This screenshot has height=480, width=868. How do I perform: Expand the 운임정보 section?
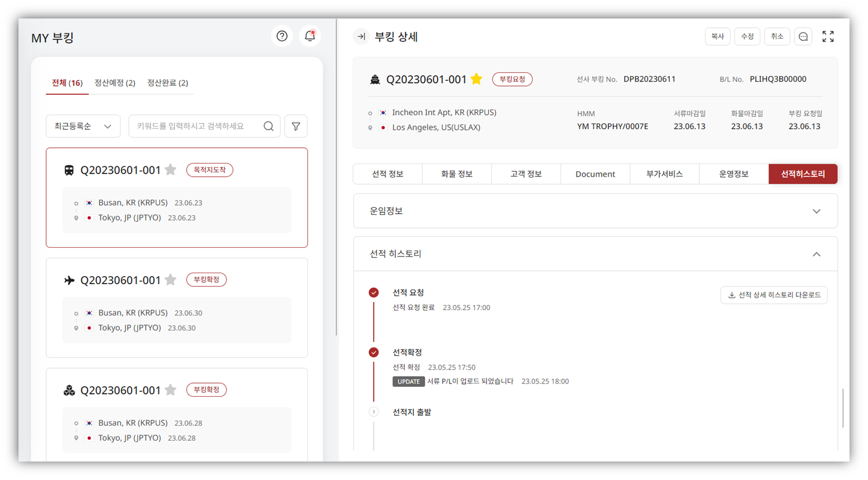tap(816, 211)
